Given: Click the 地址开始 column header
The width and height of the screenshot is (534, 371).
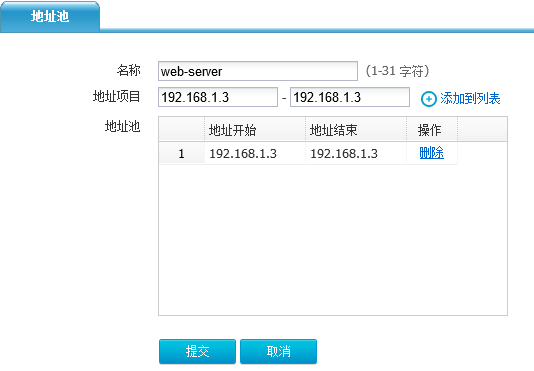Looking at the screenshot, I should pyautogui.click(x=255, y=129).
